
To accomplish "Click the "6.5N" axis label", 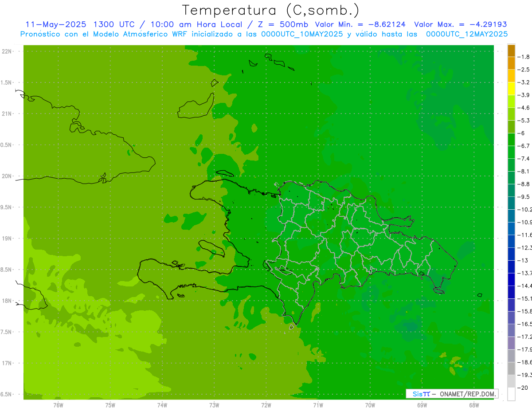I will [6, 394].
